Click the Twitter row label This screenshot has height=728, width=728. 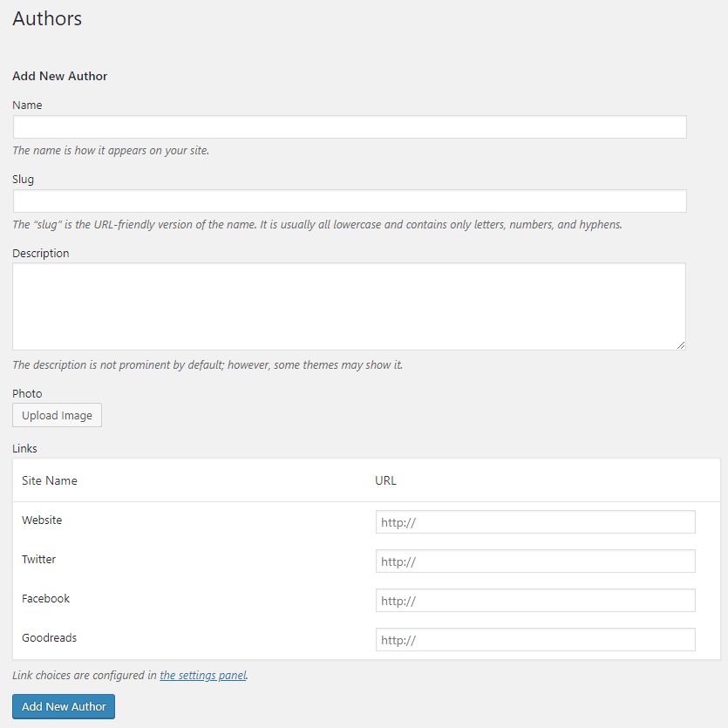(38, 560)
